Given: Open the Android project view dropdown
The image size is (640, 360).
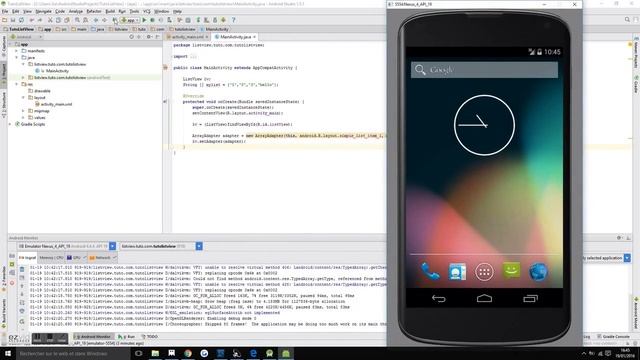Looking at the screenshot, I should click(x=25, y=37).
